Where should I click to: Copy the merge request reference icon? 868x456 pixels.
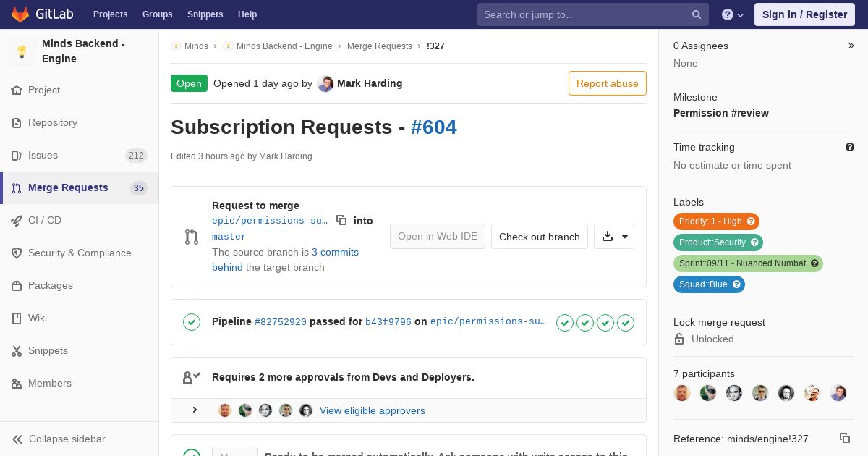click(844, 438)
